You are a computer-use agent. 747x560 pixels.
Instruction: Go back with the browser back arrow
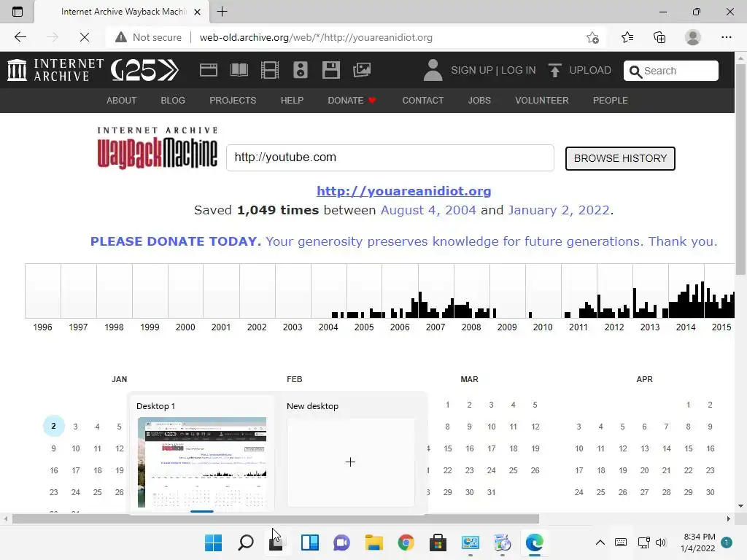tap(20, 37)
